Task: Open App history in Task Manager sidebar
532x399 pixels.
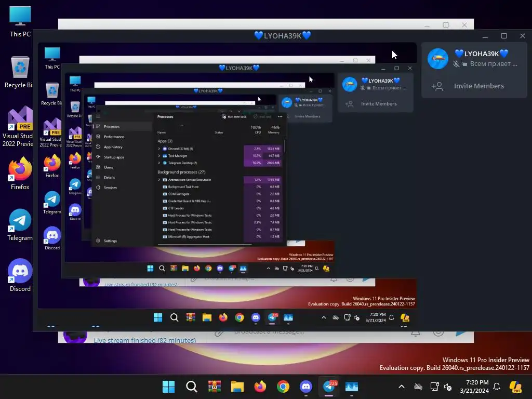Action: (x=123, y=147)
